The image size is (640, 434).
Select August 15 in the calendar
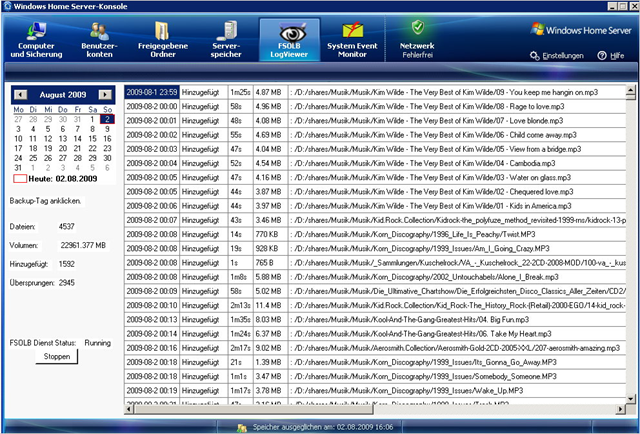coord(93,139)
